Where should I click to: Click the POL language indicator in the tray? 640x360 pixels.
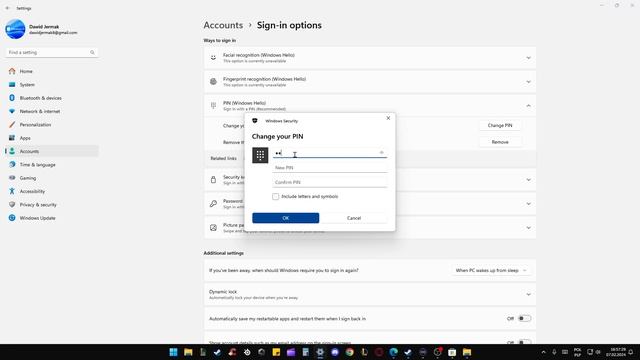pos(578,352)
